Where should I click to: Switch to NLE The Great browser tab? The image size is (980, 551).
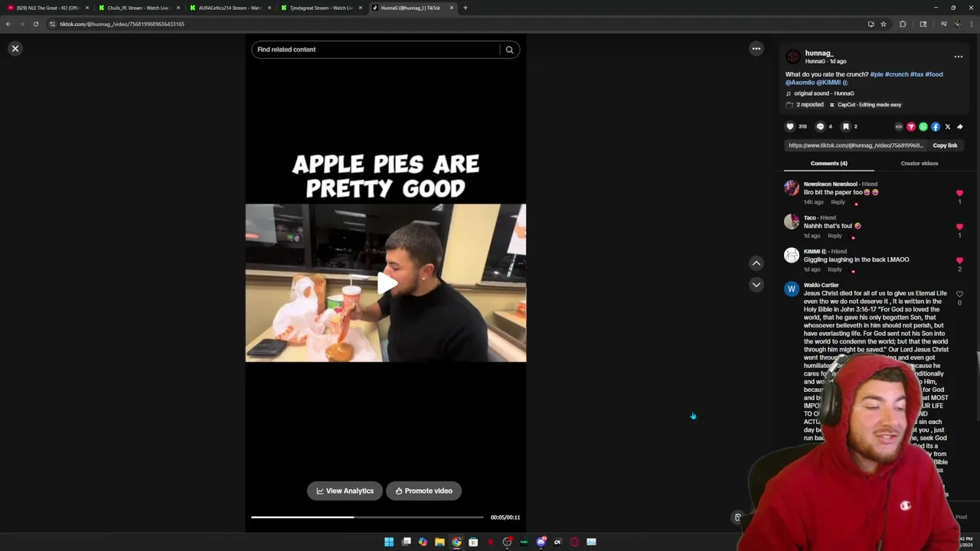(47, 8)
